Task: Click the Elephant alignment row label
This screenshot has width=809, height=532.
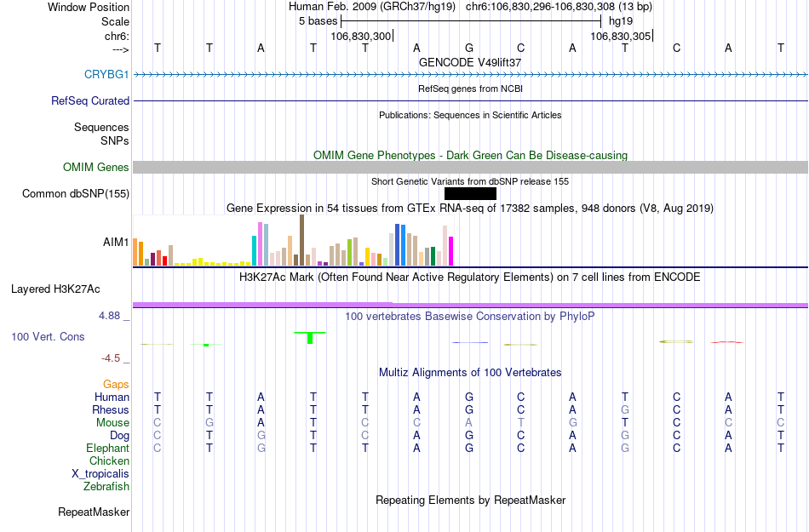Action: point(107,448)
